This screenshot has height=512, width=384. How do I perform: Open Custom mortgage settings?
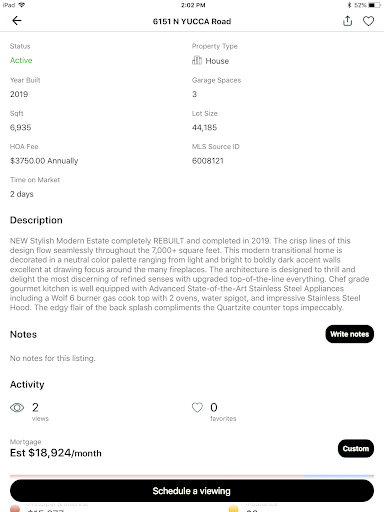(x=356, y=448)
